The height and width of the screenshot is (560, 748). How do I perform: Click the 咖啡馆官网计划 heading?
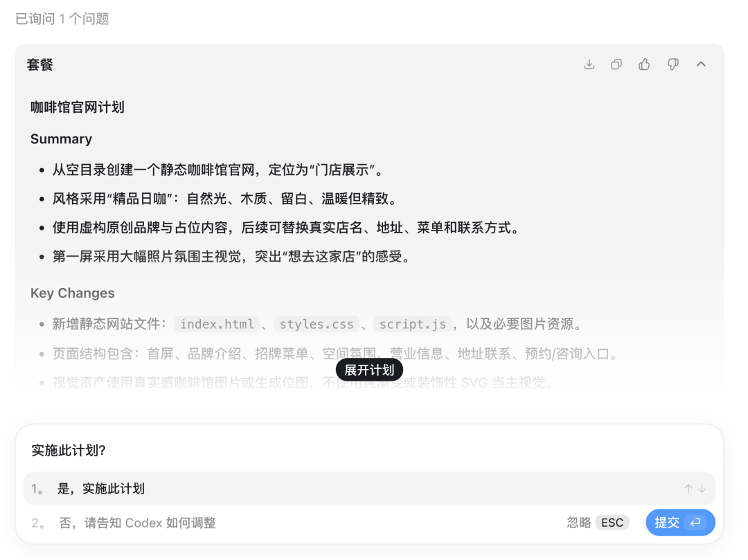click(78, 107)
